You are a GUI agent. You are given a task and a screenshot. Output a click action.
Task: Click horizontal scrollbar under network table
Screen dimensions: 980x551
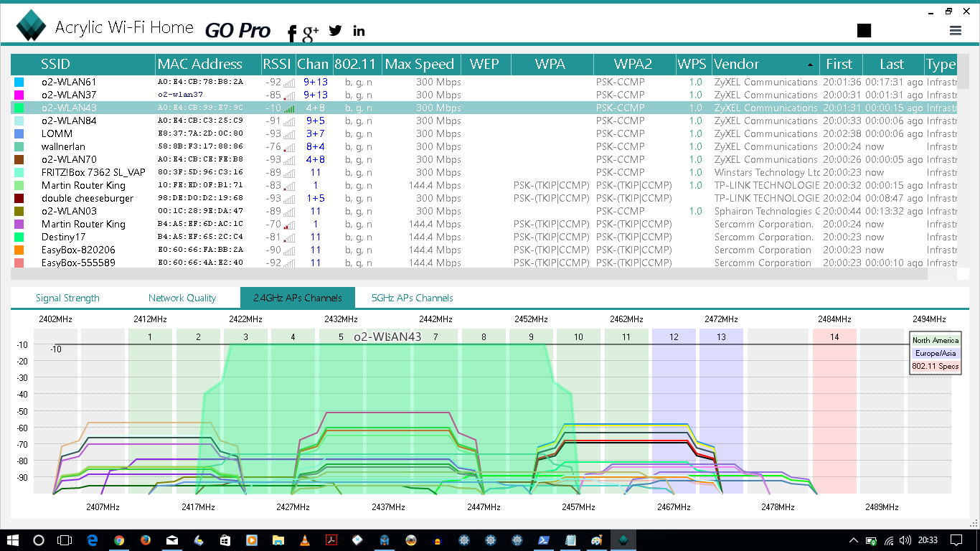[x=469, y=274]
